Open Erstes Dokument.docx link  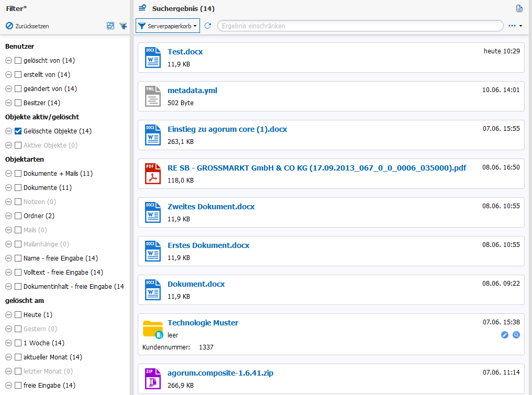coord(208,245)
